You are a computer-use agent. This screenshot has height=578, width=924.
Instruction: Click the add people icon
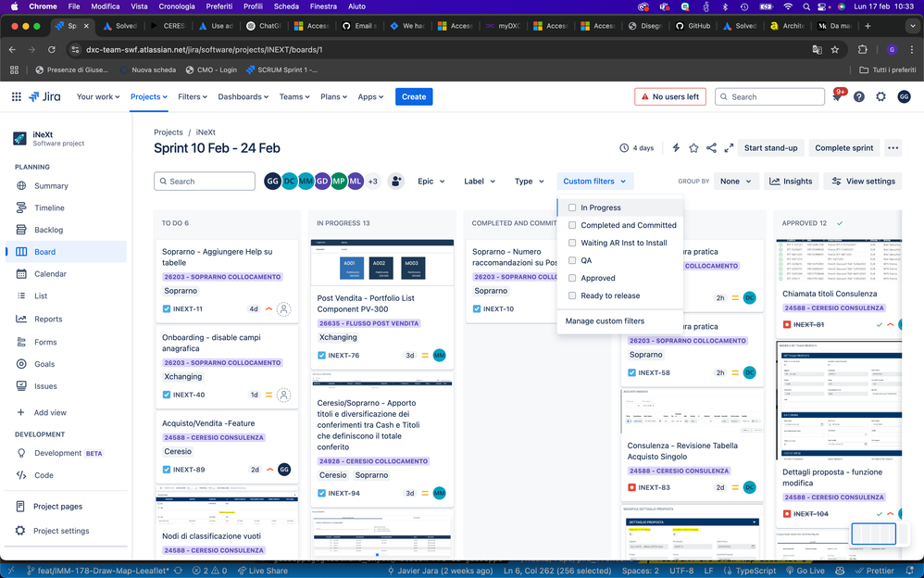point(396,181)
